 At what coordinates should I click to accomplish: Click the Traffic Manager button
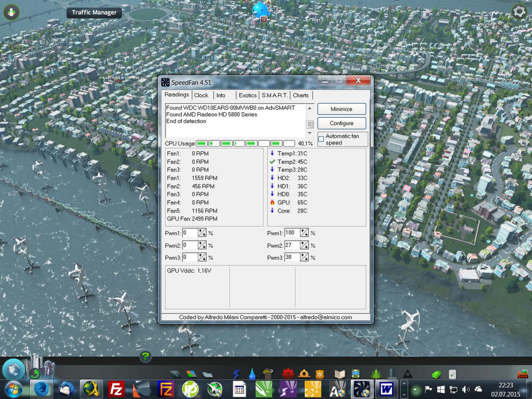94,12
